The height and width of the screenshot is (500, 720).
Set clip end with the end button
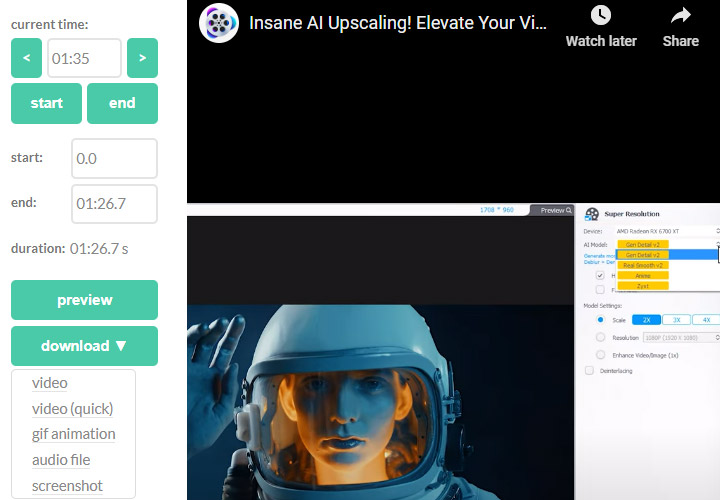(122, 103)
